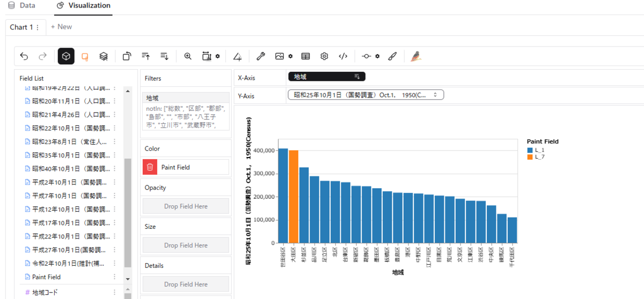Click the wrench exploration mode icon
644x299 pixels.
[x=261, y=56]
